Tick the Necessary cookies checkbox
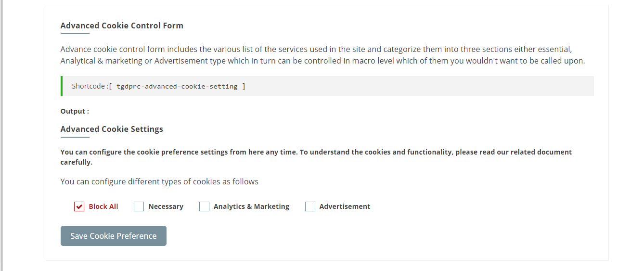Screen dimensions: 644x271 139,206
